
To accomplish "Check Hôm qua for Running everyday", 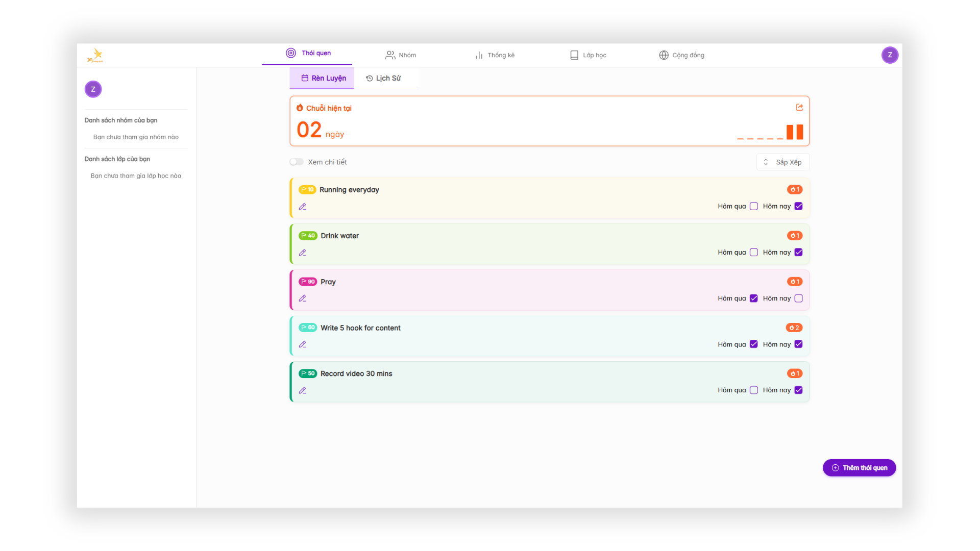I will point(754,206).
